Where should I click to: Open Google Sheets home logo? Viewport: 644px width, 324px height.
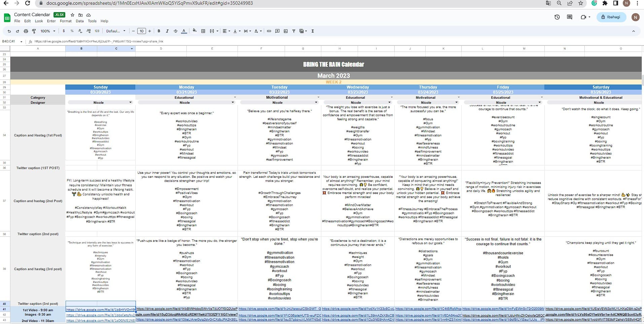click(x=7, y=18)
